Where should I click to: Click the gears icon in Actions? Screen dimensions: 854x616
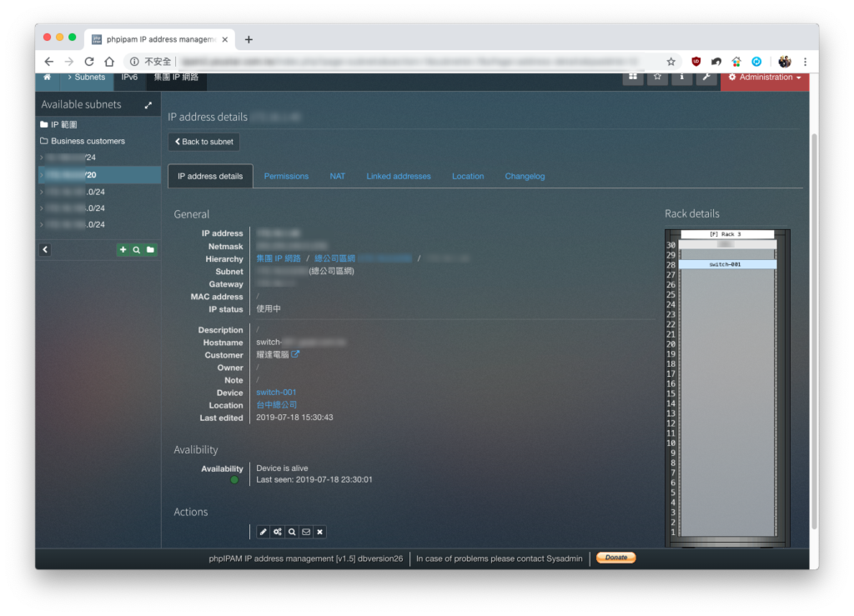tap(278, 532)
